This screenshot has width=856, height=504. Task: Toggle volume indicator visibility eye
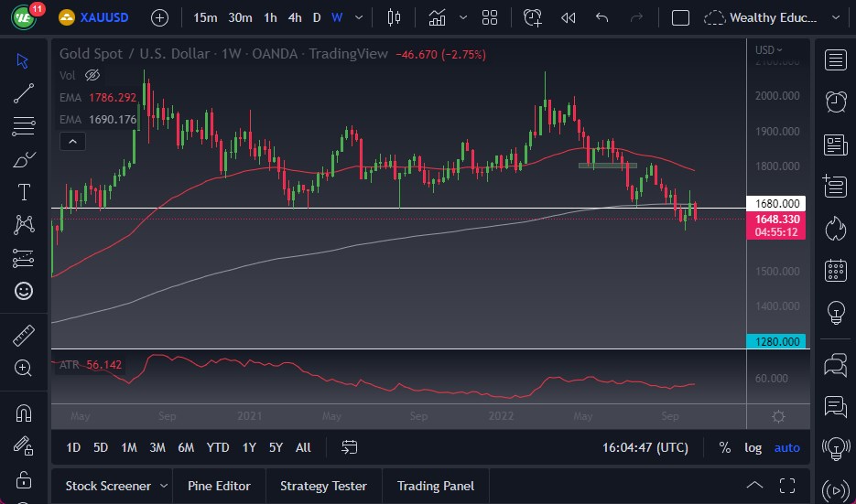coord(92,75)
